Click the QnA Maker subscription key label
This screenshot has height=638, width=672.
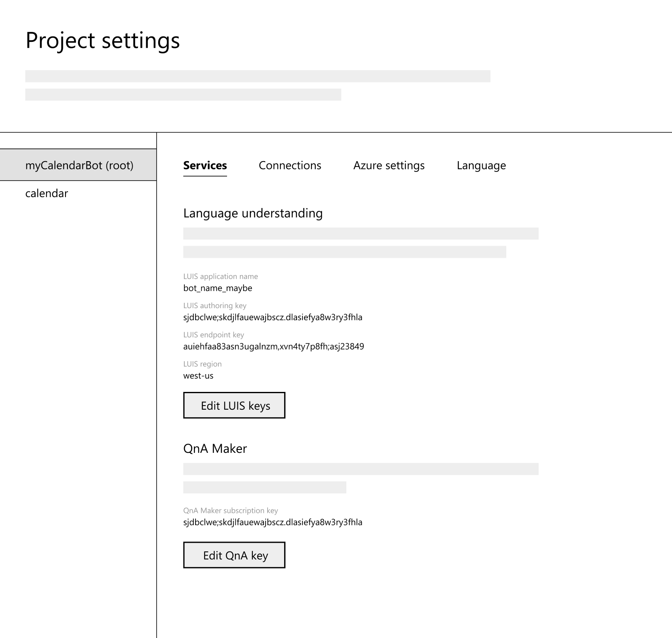pyautogui.click(x=231, y=510)
